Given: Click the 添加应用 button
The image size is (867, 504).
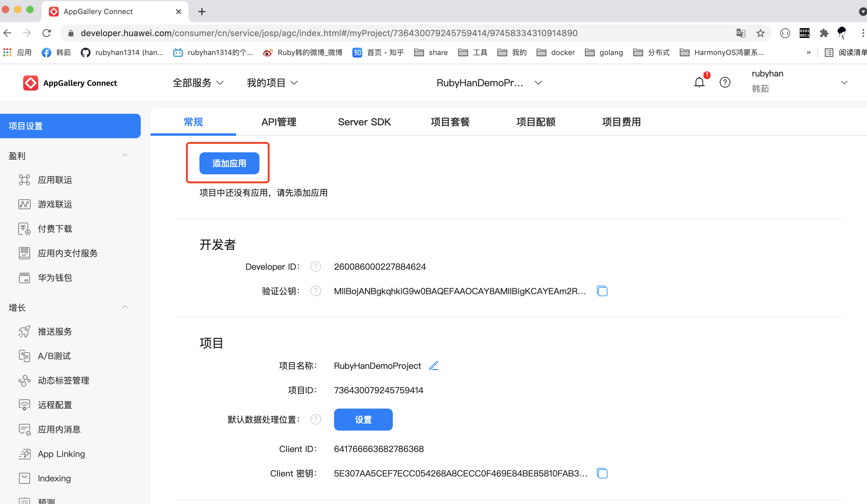Looking at the screenshot, I should point(229,163).
